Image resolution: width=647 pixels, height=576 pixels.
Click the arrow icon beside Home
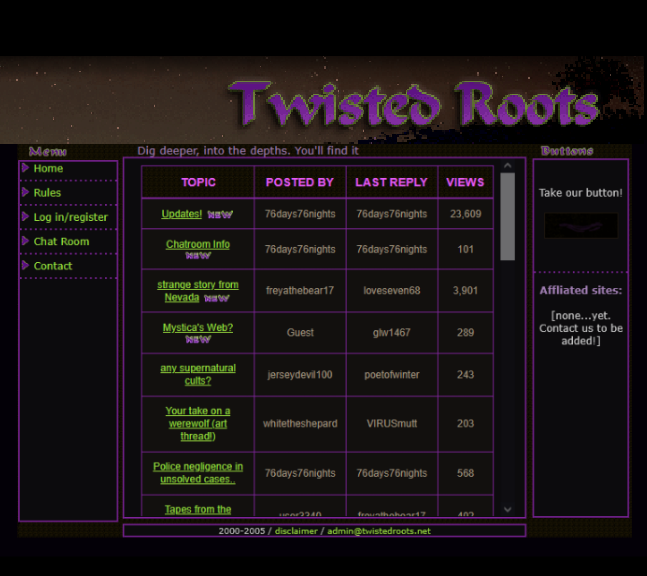[25, 168]
